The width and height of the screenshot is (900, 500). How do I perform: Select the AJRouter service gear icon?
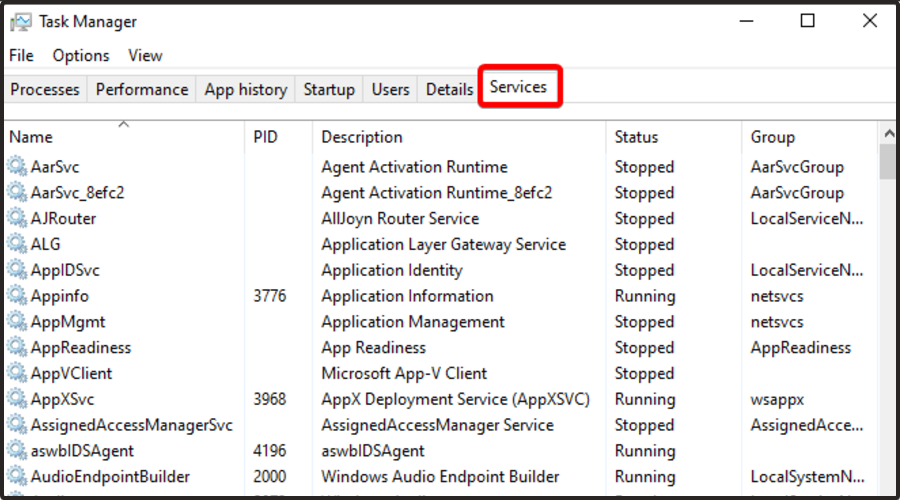tap(17, 218)
